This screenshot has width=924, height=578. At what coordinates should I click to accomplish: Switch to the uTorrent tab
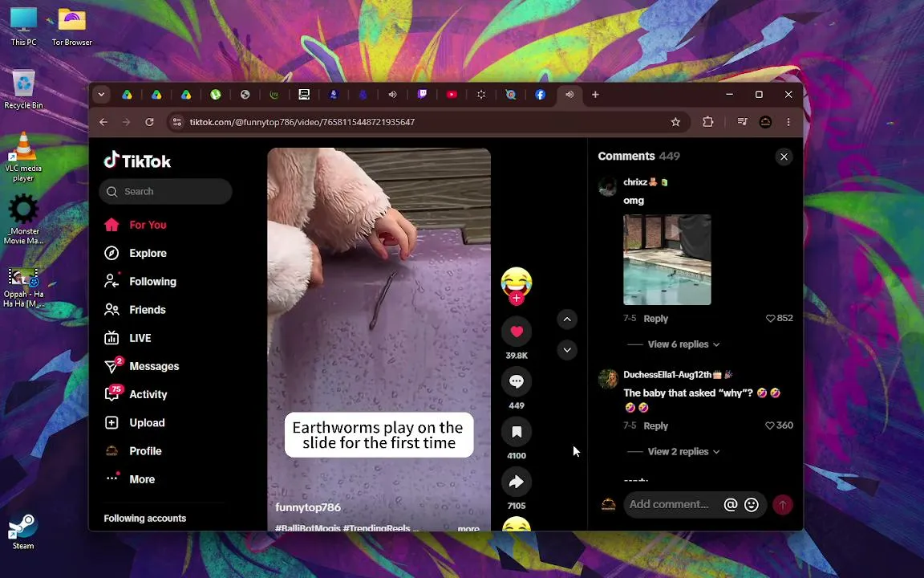(216, 95)
